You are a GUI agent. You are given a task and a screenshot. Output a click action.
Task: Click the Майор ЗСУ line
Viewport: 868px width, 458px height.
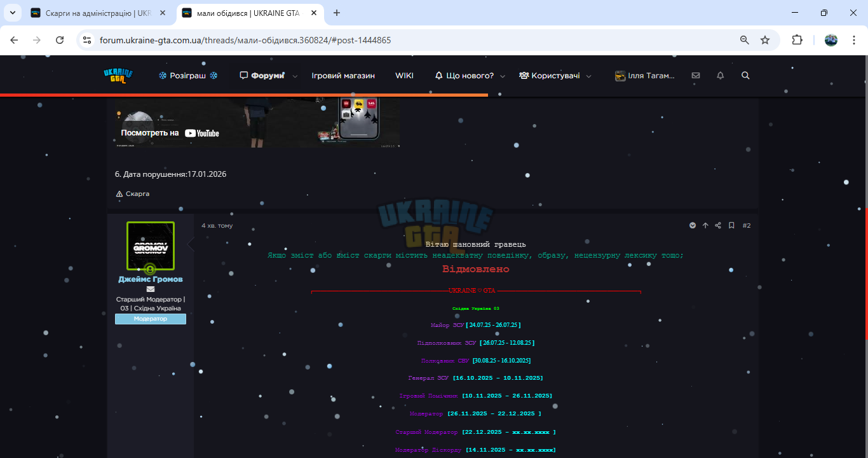pyautogui.click(x=476, y=325)
